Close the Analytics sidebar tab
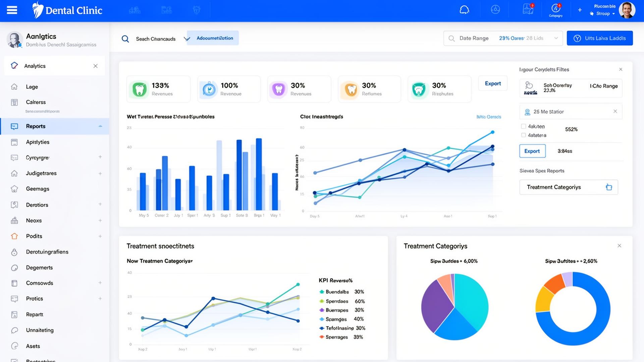This screenshot has width=644, height=362. click(96, 66)
